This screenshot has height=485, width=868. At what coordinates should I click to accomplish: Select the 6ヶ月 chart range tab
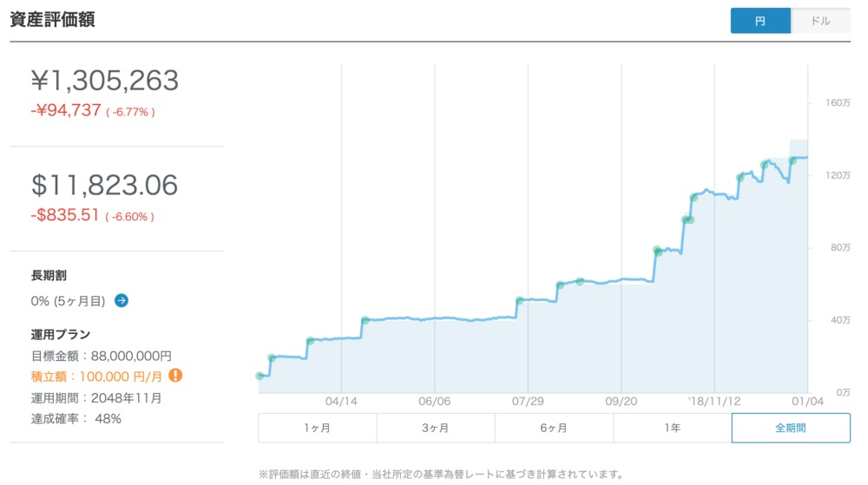pos(554,428)
